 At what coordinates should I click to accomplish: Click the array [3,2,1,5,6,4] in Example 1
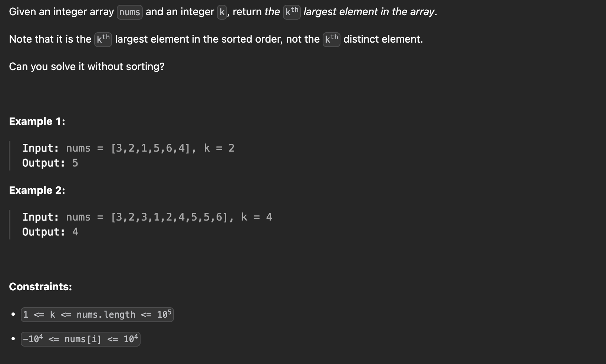[151, 148]
